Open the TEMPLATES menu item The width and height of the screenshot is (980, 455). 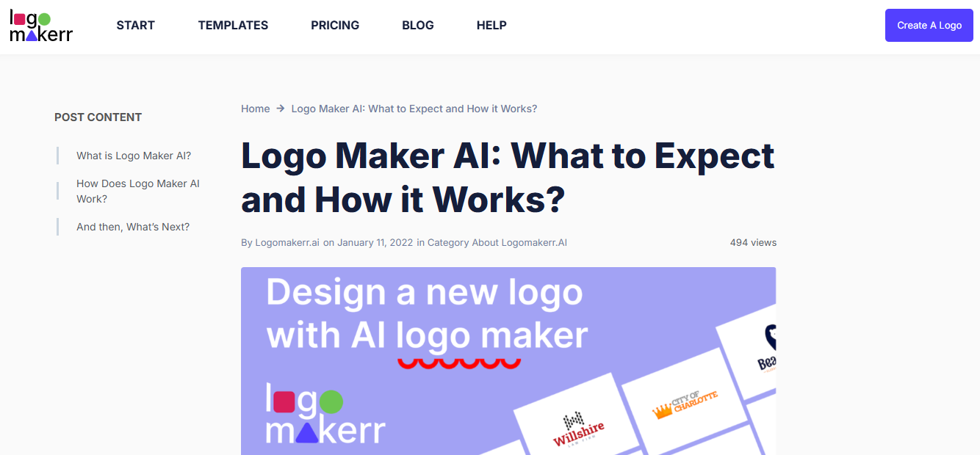pos(233,25)
